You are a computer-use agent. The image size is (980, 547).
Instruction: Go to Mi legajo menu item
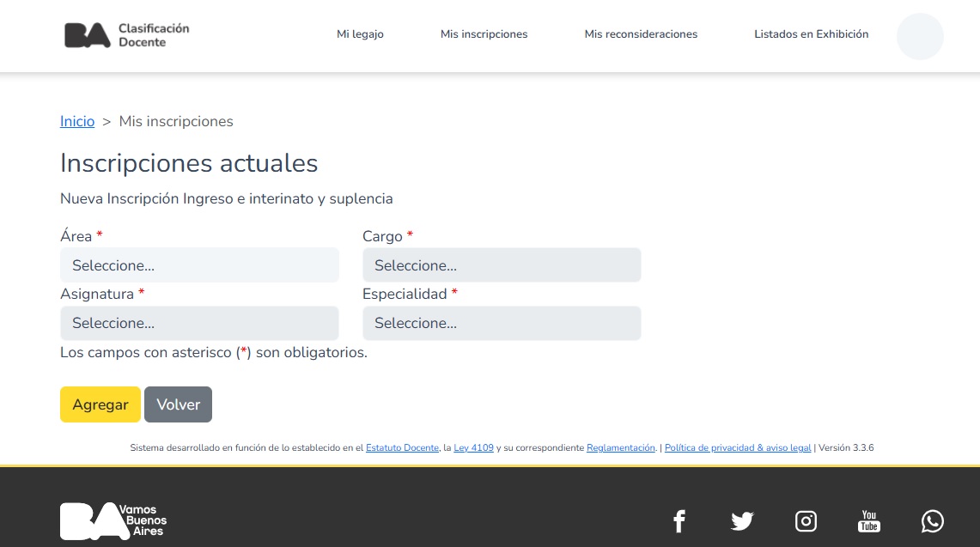pyautogui.click(x=360, y=34)
